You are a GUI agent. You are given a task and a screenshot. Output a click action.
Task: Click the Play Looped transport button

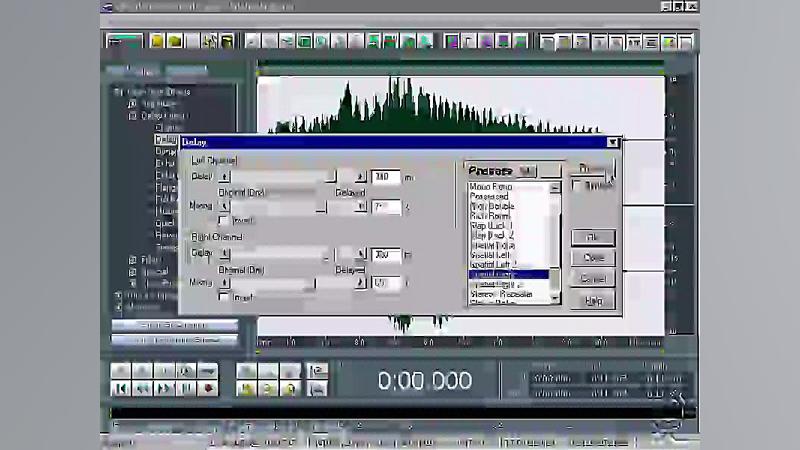[207, 371]
